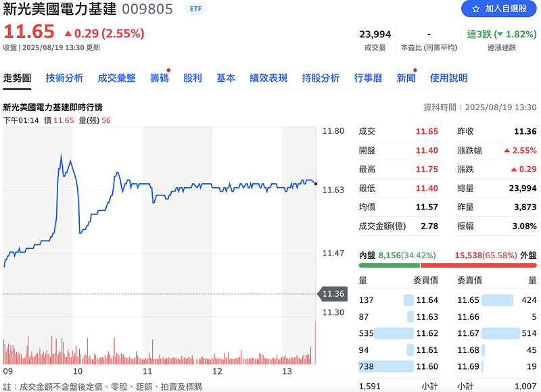Click the bid volume bar at 11.60
This screenshot has height=392, width=541.
[386, 366]
